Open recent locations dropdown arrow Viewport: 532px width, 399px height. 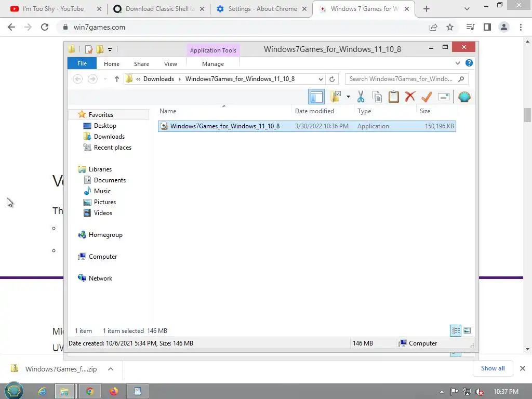pyautogui.click(x=105, y=79)
